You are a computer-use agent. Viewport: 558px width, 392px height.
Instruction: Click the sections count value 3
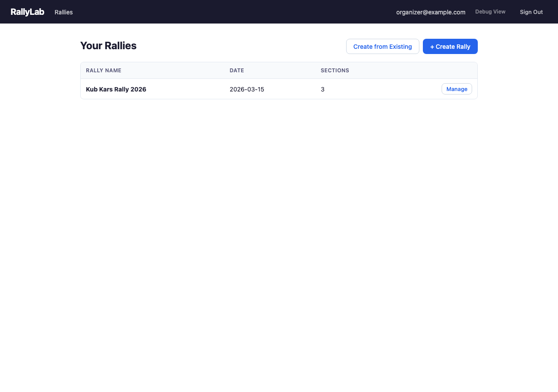click(323, 89)
